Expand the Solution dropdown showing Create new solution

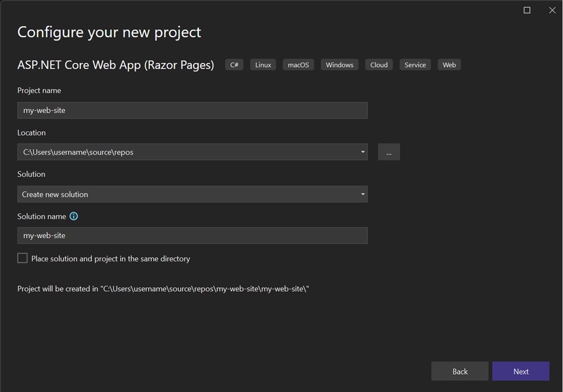coord(193,194)
